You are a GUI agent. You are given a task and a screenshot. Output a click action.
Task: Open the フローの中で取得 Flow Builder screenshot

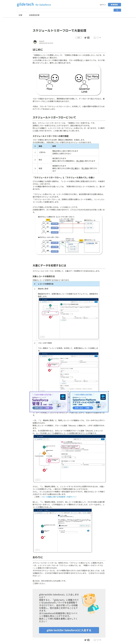pyautogui.click(x=69, y=372)
